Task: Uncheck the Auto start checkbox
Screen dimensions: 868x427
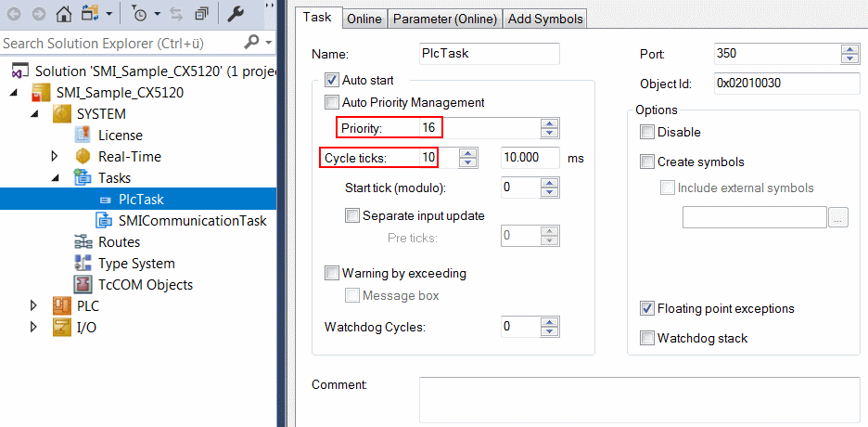Action: [x=332, y=81]
